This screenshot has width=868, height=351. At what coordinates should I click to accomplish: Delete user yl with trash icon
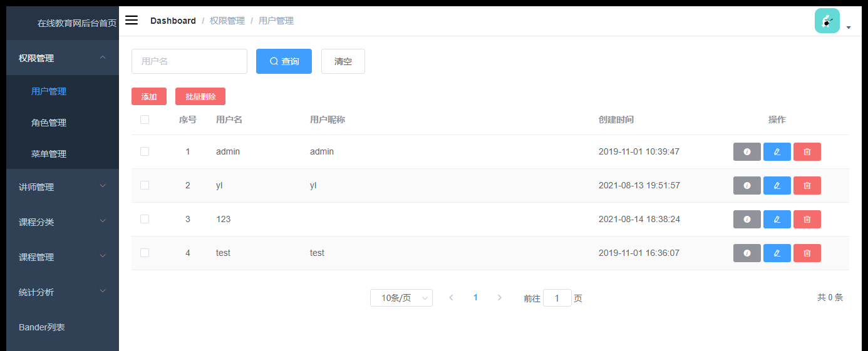(x=807, y=186)
